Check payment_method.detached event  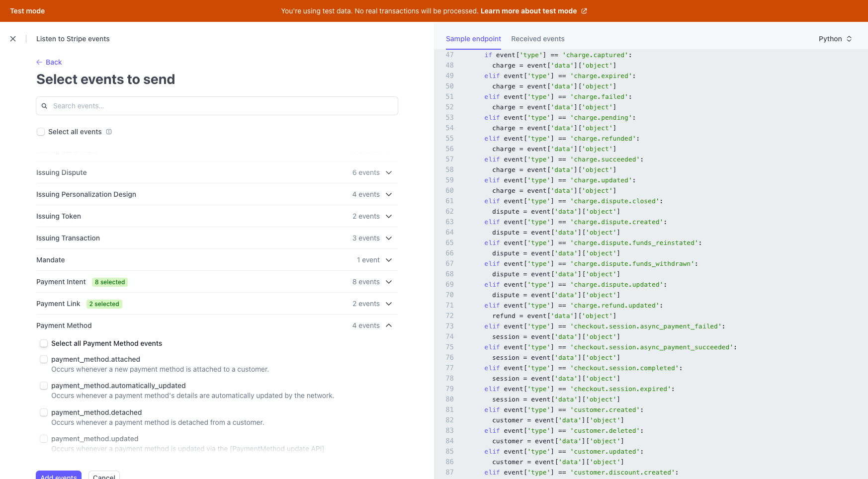tap(44, 412)
